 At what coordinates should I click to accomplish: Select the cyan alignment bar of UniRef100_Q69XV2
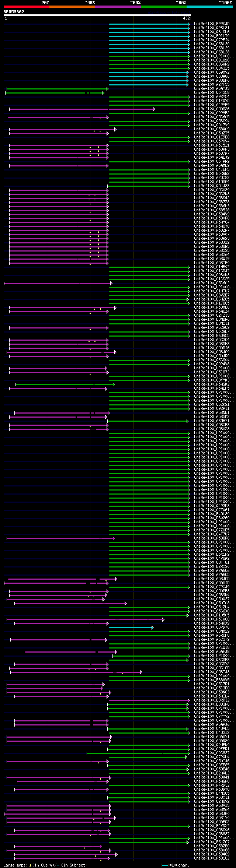pyautogui.click(x=149, y=73)
